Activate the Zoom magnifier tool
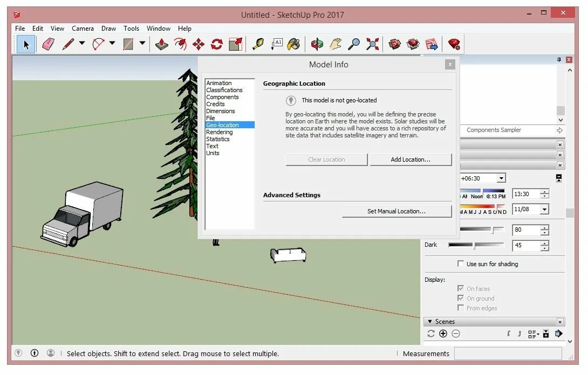 click(x=354, y=45)
